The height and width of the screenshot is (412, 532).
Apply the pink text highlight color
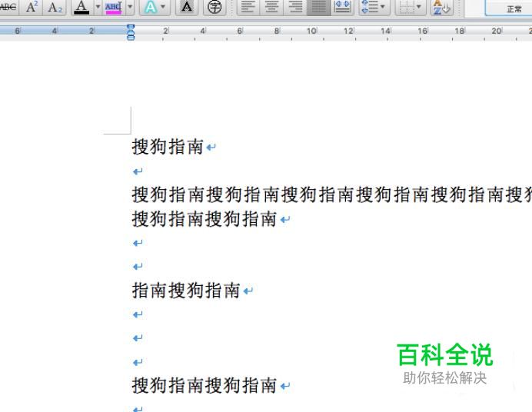113,8
